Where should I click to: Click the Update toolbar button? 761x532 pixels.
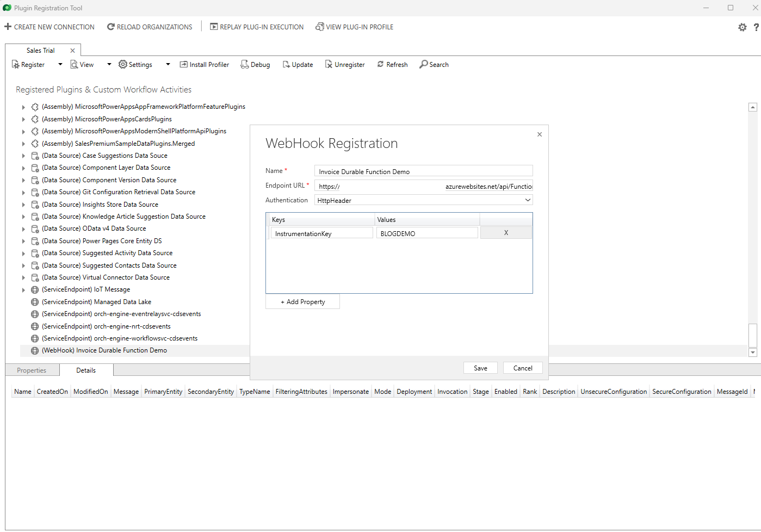tap(298, 64)
